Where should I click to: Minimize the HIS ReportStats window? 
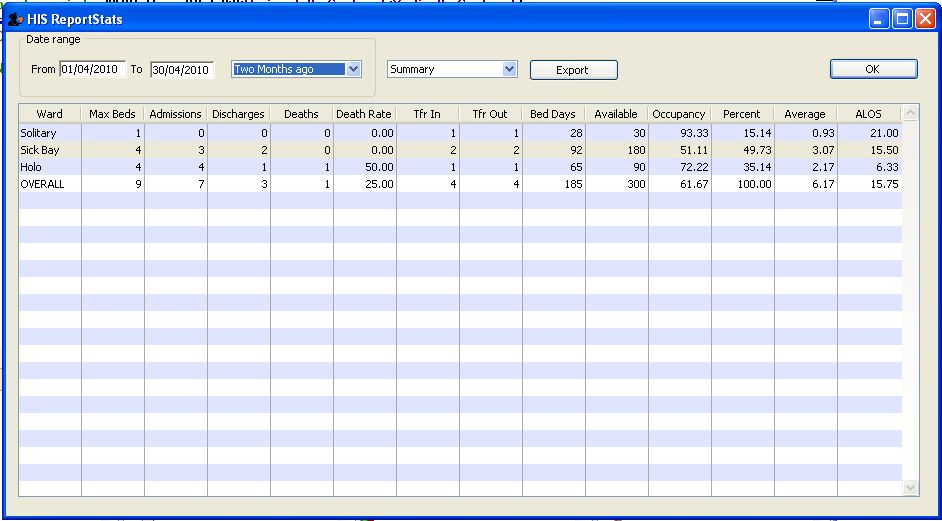point(879,19)
